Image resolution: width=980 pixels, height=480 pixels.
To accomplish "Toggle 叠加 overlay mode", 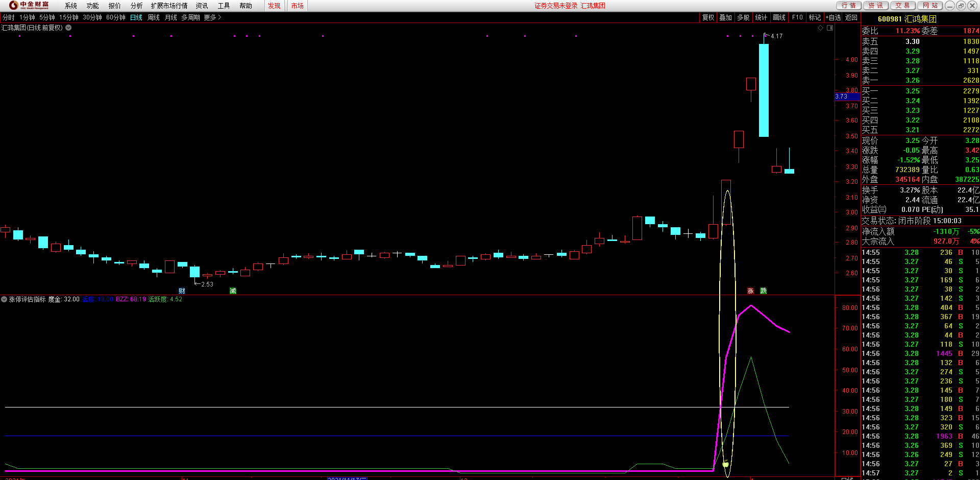I will [x=725, y=17].
